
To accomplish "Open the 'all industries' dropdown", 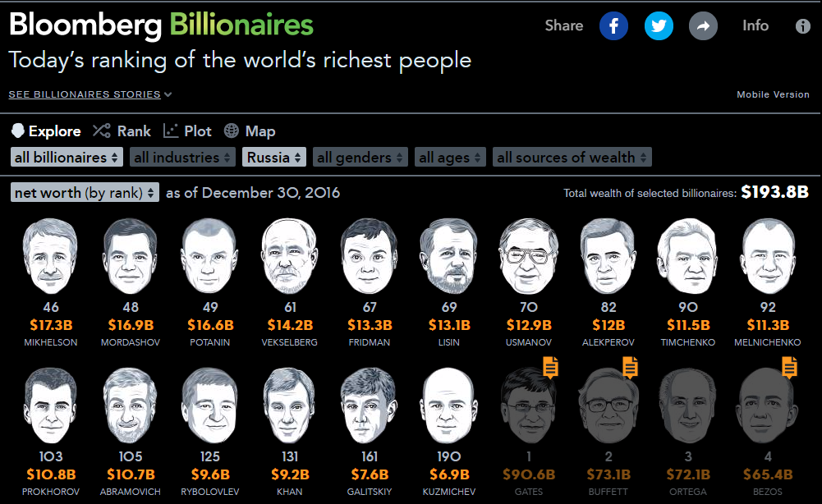I will click(x=182, y=157).
